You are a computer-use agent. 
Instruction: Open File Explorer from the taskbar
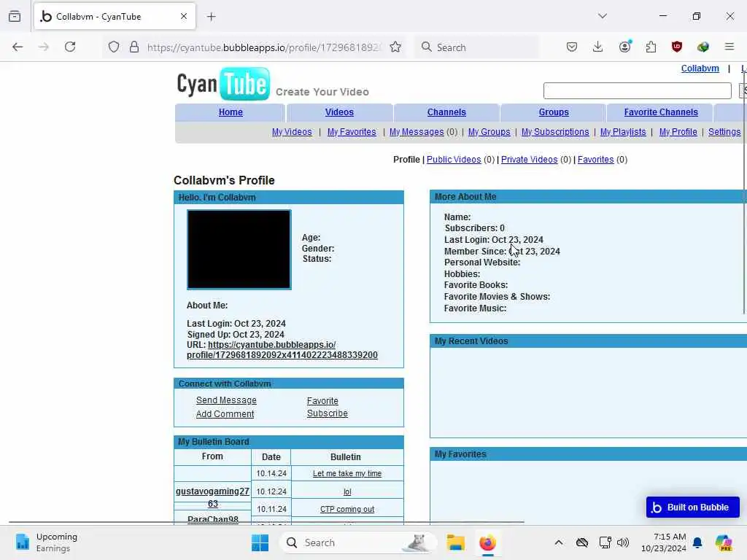pos(455,542)
